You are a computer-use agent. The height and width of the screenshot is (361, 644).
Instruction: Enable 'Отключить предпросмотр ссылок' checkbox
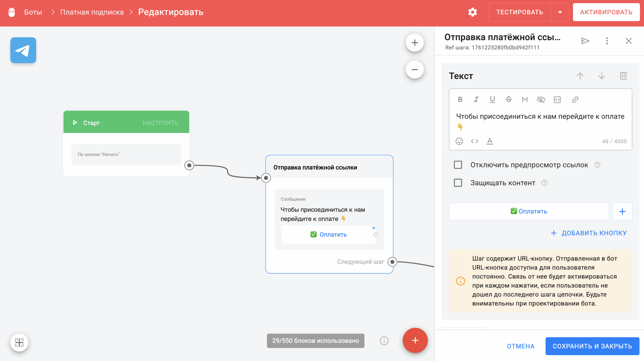(x=458, y=165)
